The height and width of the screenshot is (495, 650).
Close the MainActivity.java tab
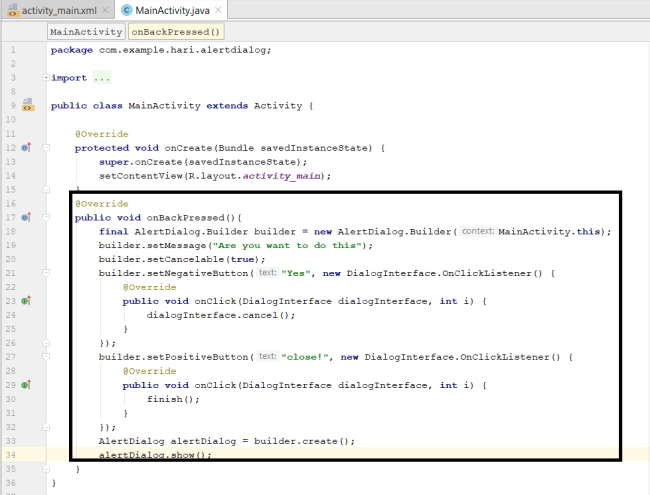(218, 10)
